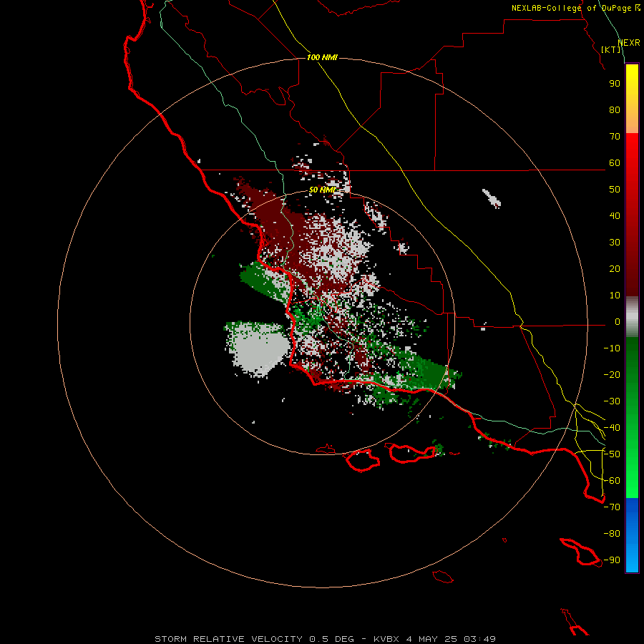Click the "STORM RELATIVE VELOCITY 0.5 DEG" caption
This screenshot has width=644, height=644.
(x=254, y=639)
